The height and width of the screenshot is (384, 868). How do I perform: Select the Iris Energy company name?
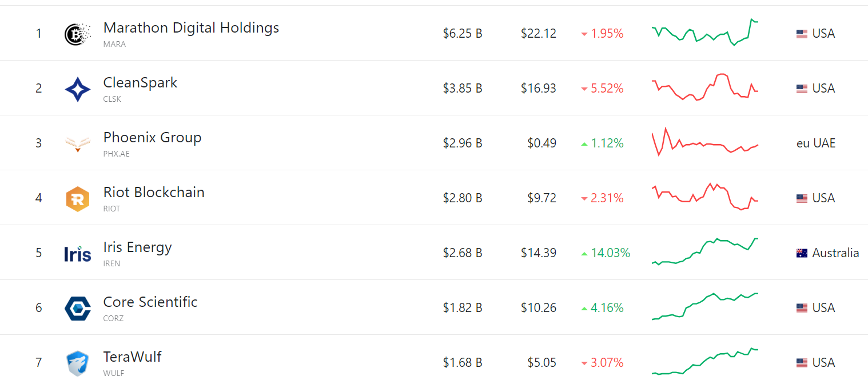pos(137,247)
